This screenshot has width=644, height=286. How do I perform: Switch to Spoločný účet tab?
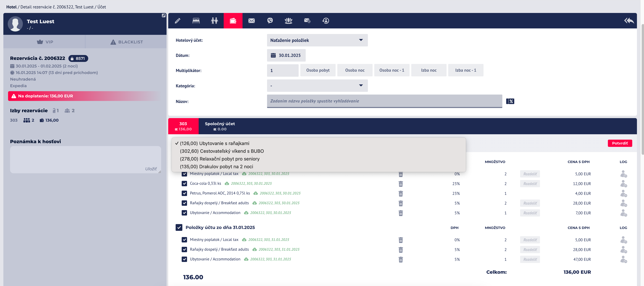tap(220, 126)
